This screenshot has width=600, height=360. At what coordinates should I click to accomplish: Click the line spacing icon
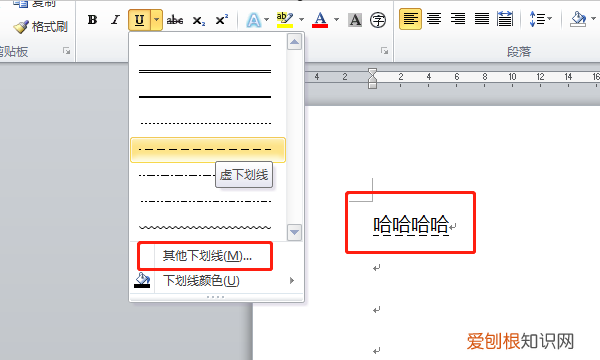click(x=537, y=19)
